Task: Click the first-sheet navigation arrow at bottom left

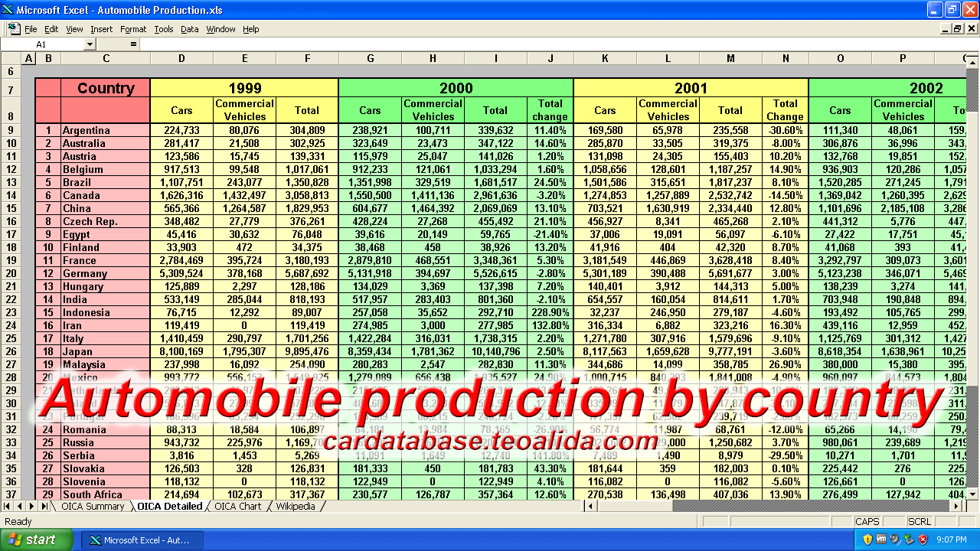Action: tap(7, 507)
